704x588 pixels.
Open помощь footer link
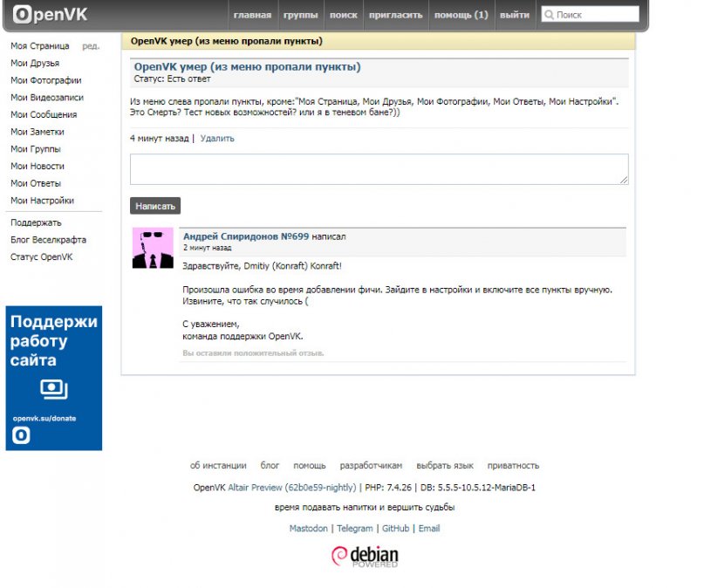tap(310, 466)
